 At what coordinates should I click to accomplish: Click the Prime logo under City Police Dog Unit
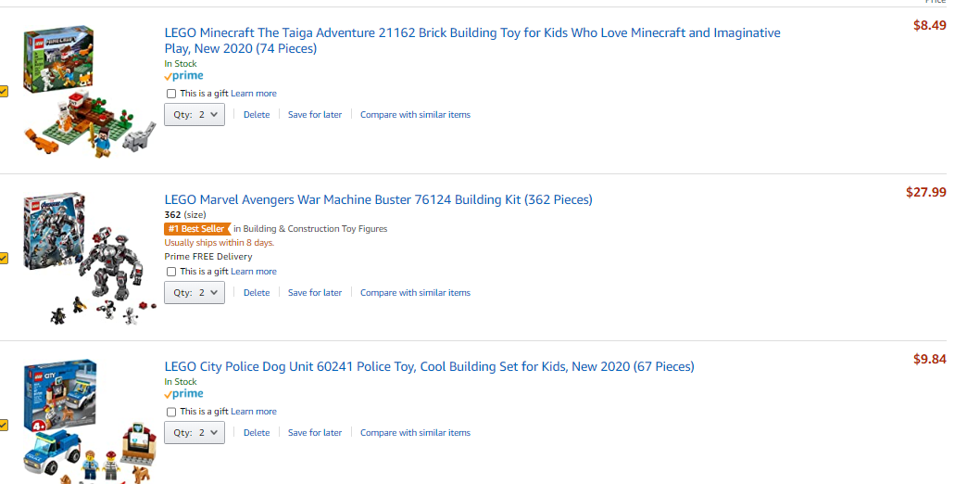pyautogui.click(x=183, y=394)
